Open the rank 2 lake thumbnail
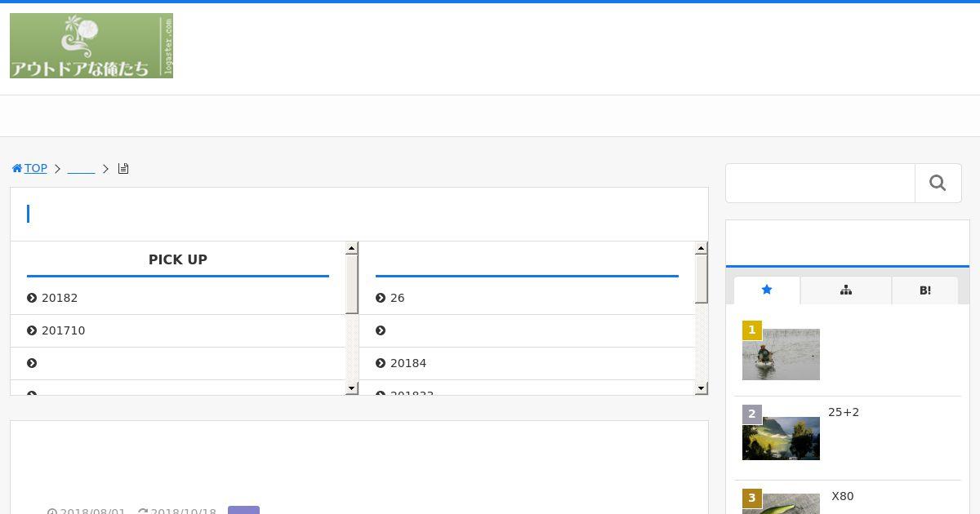This screenshot has height=514, width=980. 781,438
